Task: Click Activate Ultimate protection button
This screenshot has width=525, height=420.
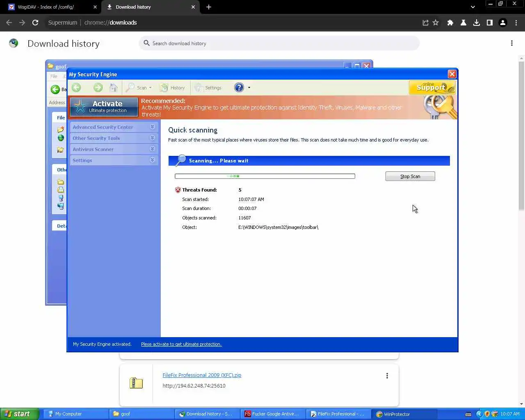Action: (x=104, y=107)
